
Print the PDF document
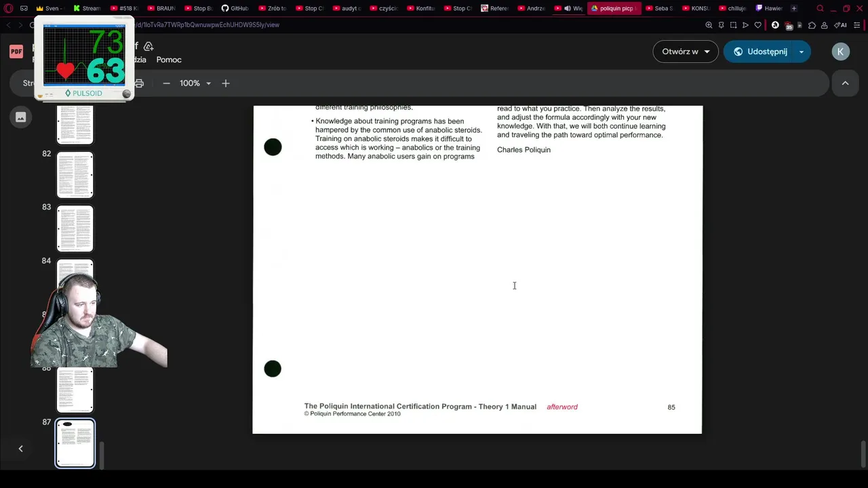coord(139,83)
